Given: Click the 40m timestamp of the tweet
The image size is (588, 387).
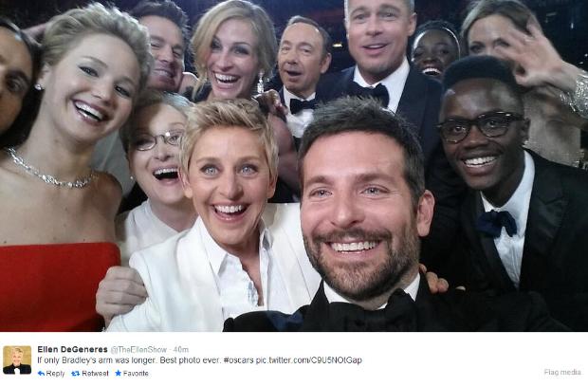Looking at the screenshot, I should point(181,349).
